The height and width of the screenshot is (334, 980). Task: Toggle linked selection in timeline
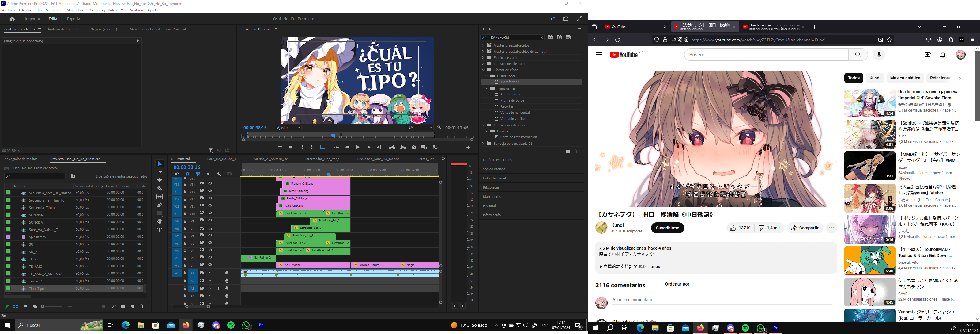[x=198, y=174]
